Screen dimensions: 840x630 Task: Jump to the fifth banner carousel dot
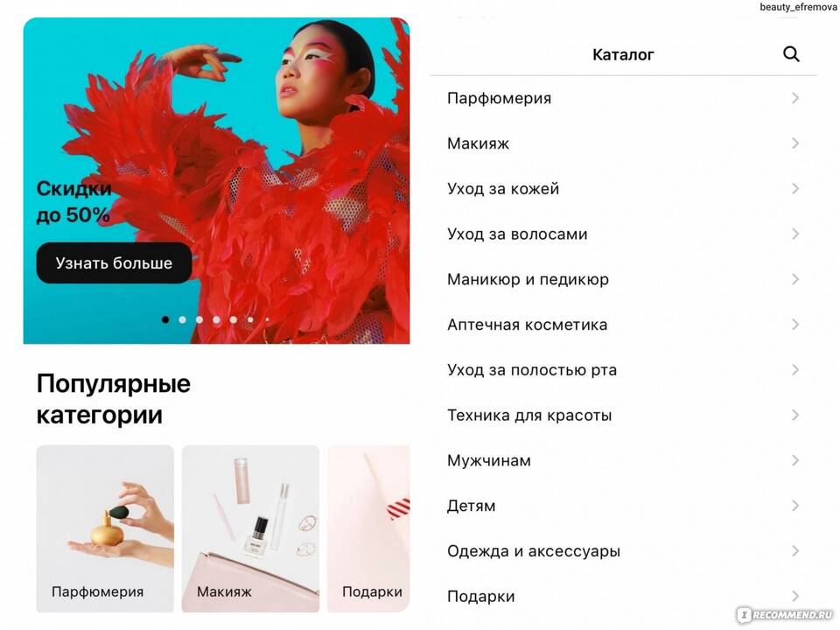[x=234, y=320]
